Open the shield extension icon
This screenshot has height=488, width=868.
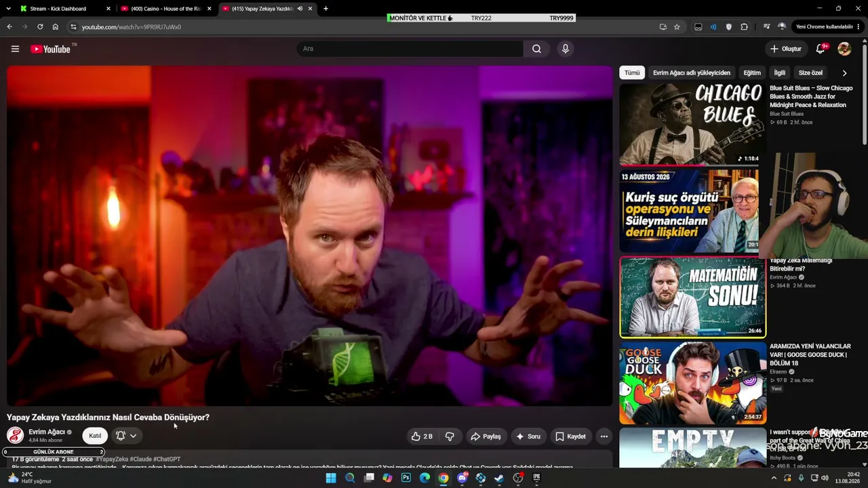coord(729,27)
